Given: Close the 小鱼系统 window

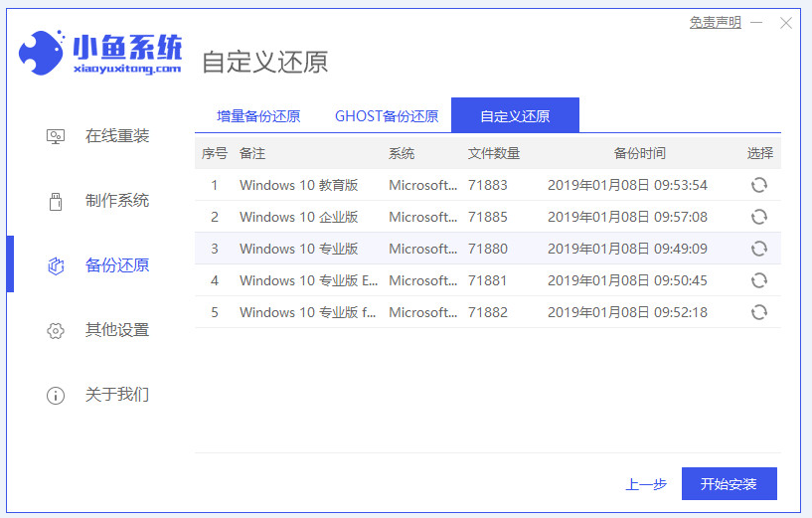Looking at the screenshot, I should coord(785,23).
